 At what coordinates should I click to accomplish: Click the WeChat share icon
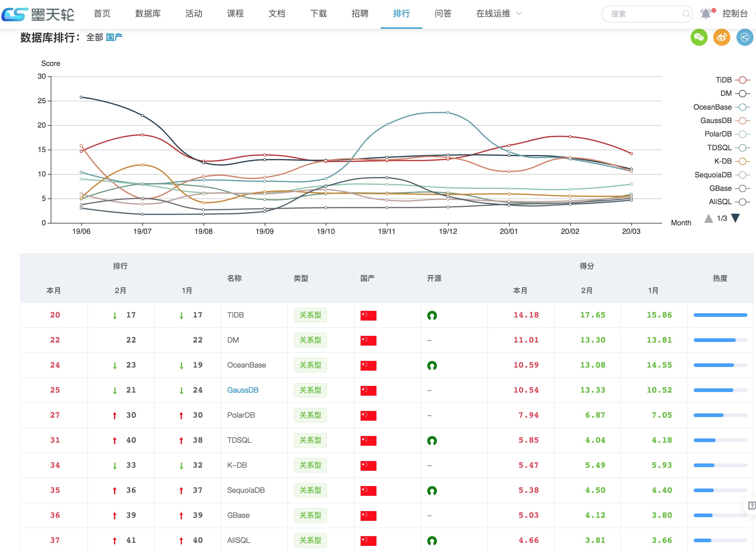699,38
